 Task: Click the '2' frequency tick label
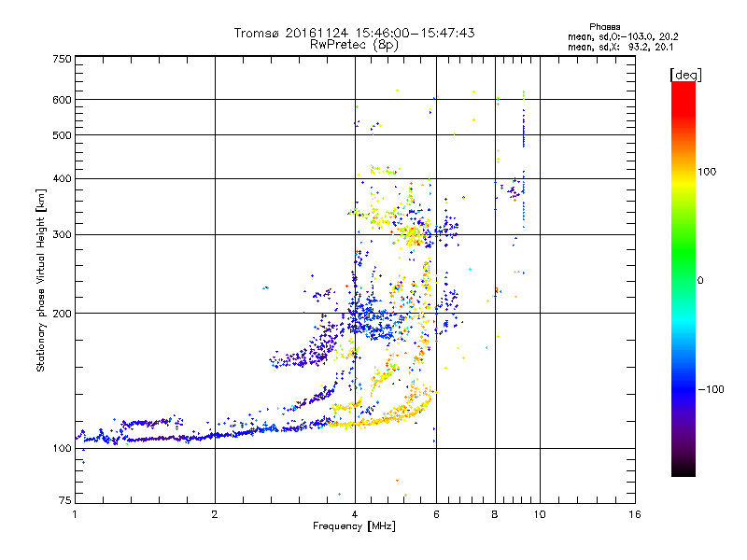click(x=215, y=514)
